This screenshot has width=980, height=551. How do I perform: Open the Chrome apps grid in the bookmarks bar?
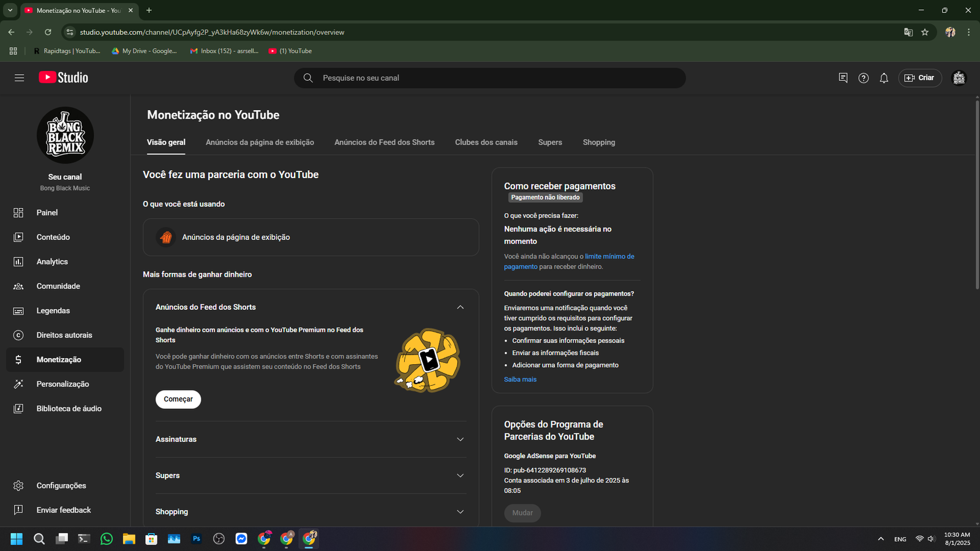tap(13, 51)
